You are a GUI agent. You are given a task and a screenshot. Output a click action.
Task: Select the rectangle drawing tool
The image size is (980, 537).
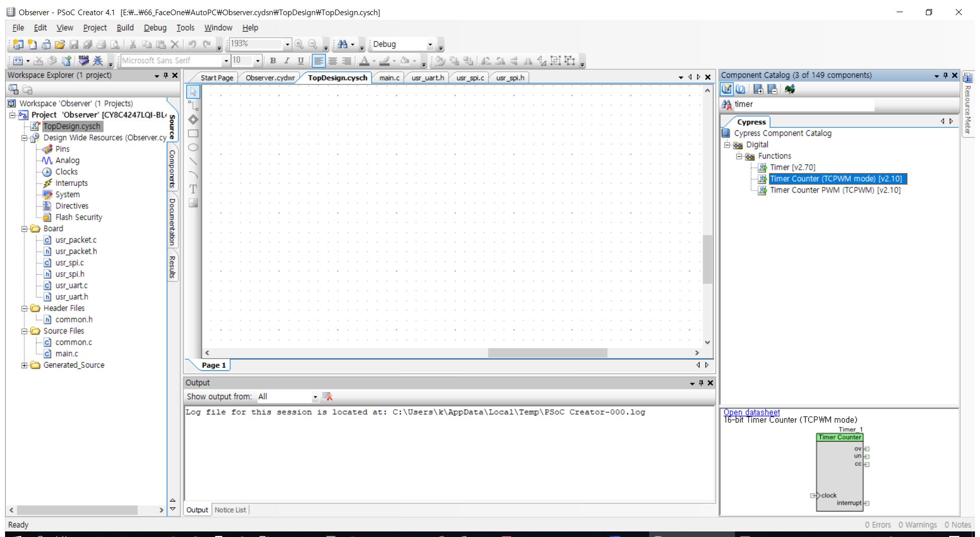click(193, 133)
